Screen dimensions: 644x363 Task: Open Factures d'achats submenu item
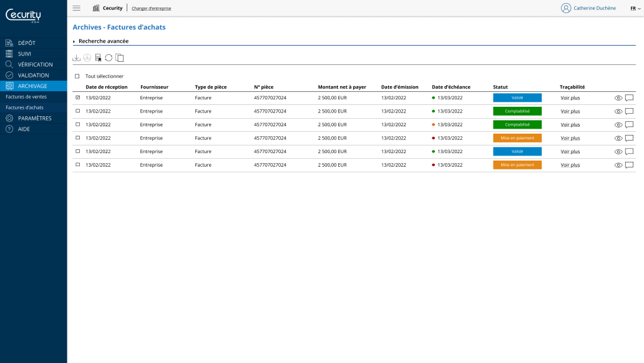coord(24,107)
